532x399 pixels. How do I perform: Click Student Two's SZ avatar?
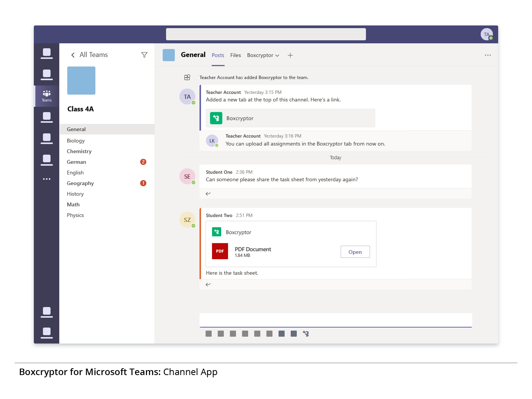coord(187,220)
